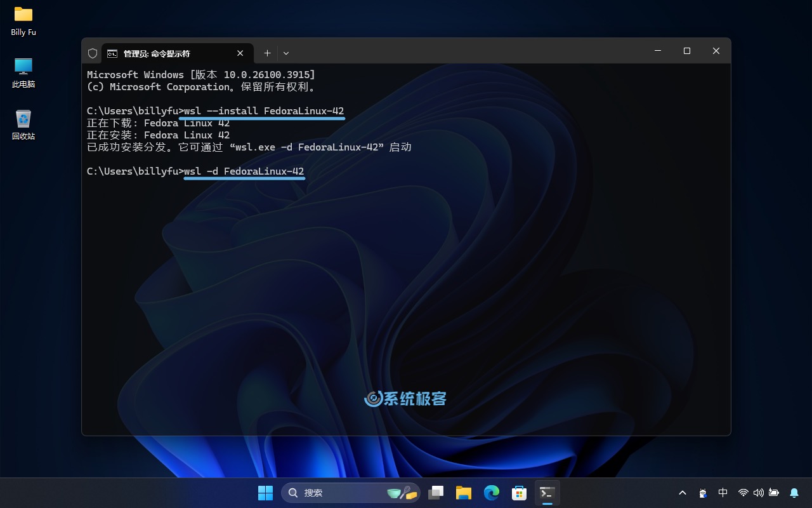Close the 命令提示符 tab
Screen dimensions: 812x508
point(240,53)
